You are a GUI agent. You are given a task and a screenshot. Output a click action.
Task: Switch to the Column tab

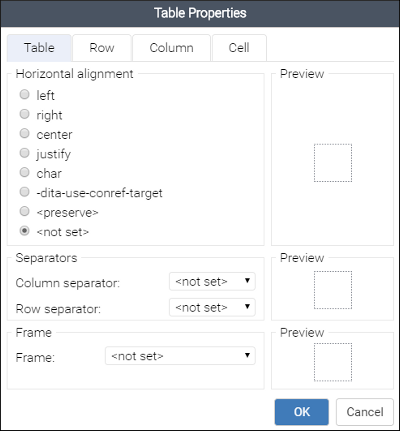171,48
